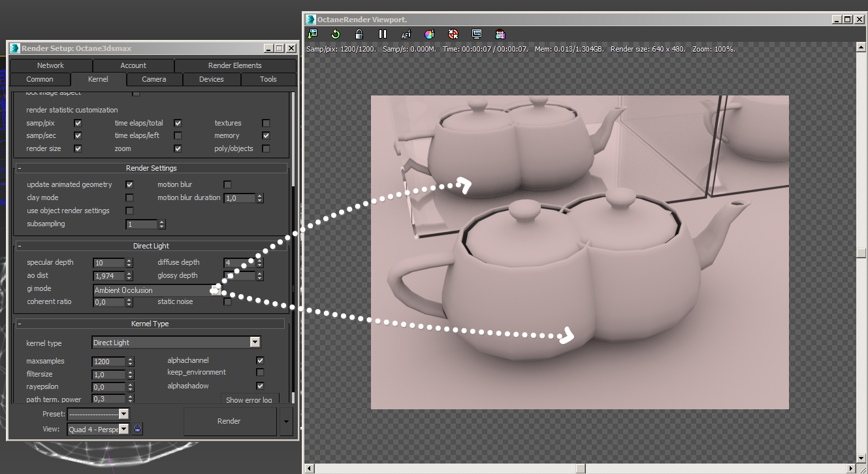Click the Render button
868x474 pixels.
(x=229, y=421)
